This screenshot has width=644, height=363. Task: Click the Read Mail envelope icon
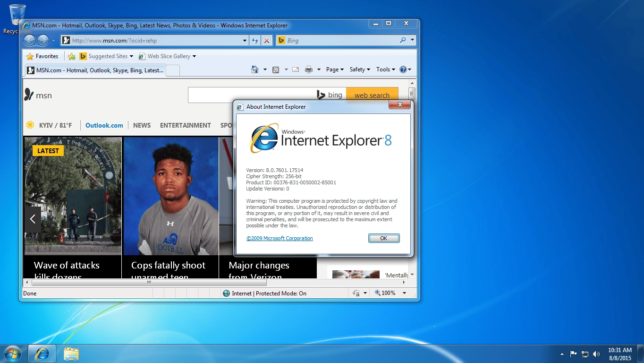point(296,69)
